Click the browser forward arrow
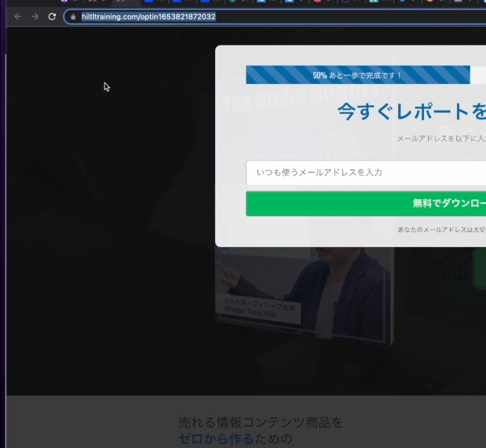The height and width of the screenshot is (448, 486). (35, 16)
